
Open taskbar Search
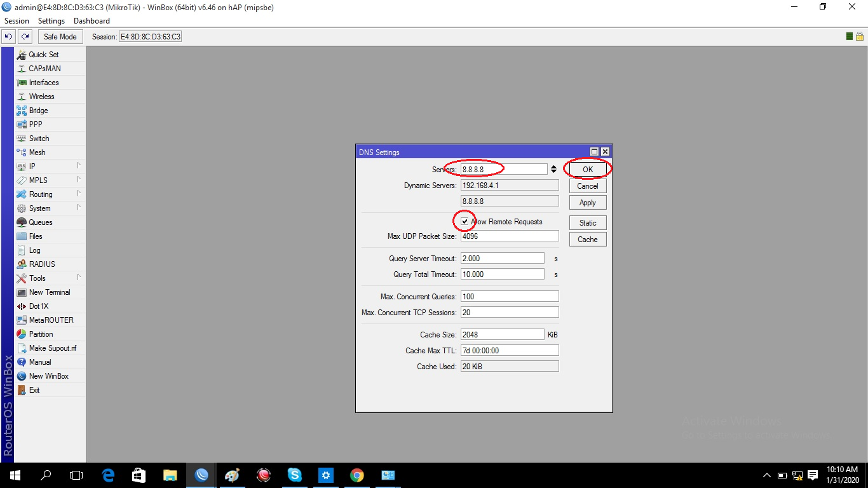(46, 475)
